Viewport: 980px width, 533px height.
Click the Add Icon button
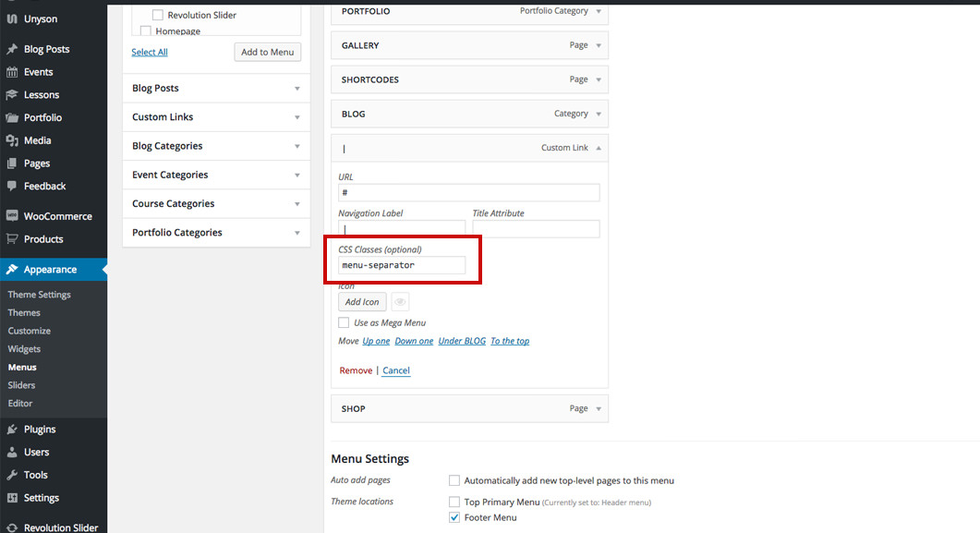[362, 302]
